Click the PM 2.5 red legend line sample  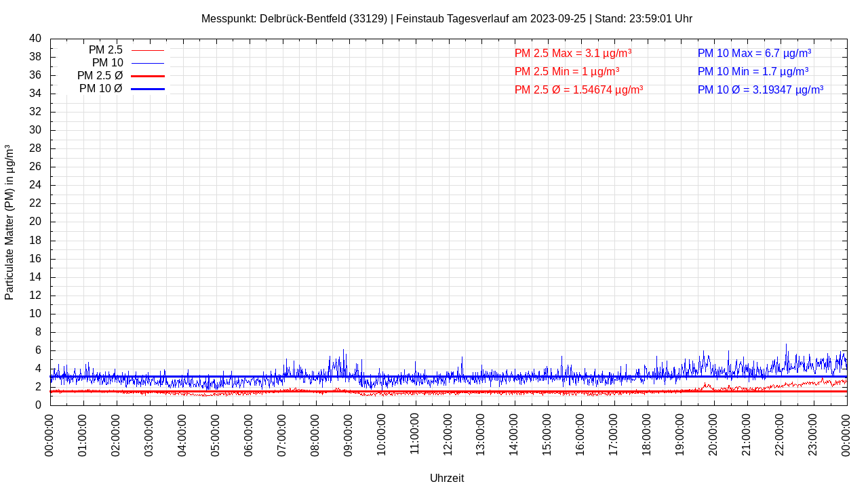click(x=148, y=50)
